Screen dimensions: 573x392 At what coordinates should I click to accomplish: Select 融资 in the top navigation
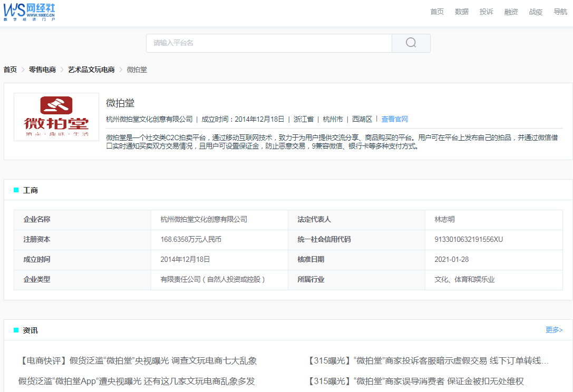coord(511,12)
